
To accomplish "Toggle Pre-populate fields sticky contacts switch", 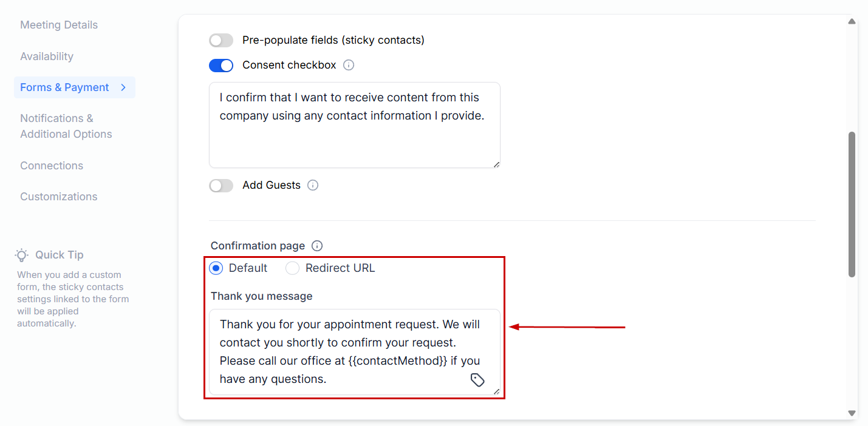I will pyautogui.click(x=221, y=40).
